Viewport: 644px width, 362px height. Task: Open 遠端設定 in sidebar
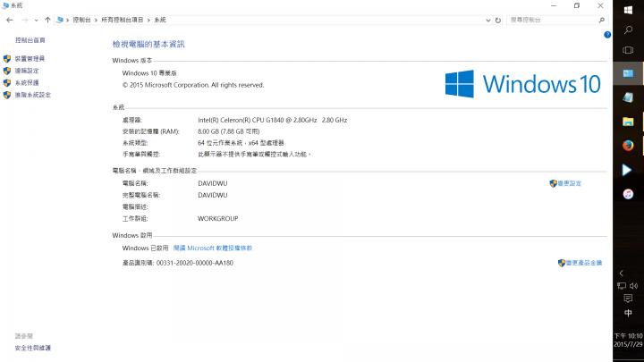click(27, 71)
